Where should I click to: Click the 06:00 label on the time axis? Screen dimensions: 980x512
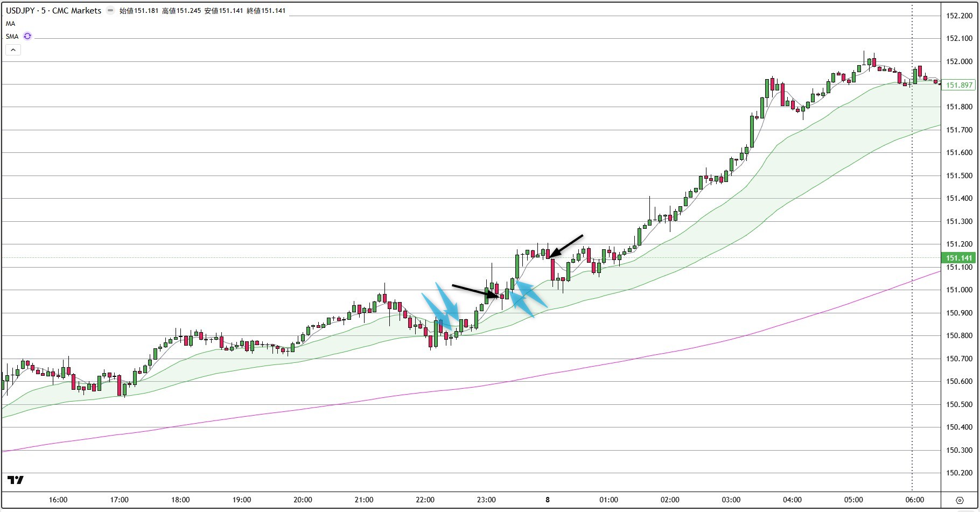point(914,500)
